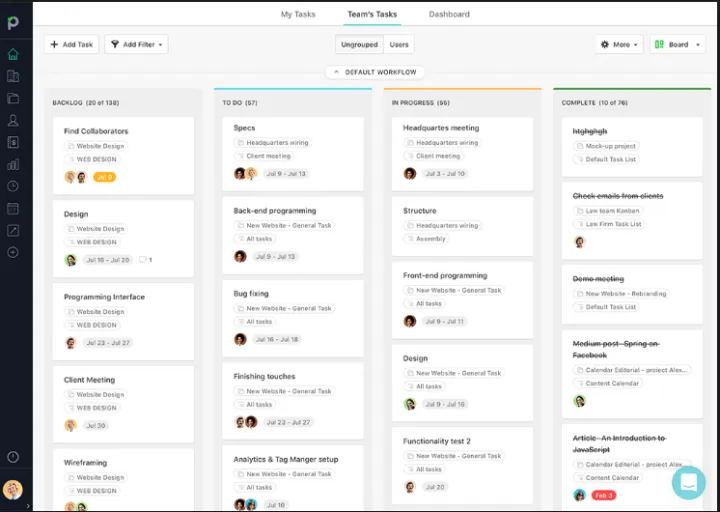Viewport: 720px width, 512px height.
Task: Open the person icon in the sidebar
Action: 13,120
